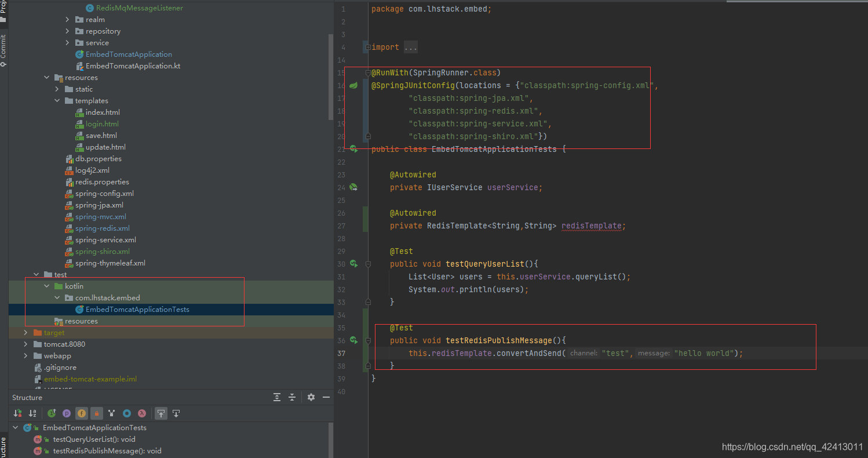
Task: Run testRedisPublishMessage from line 36 gutter icon
Action: click(353, 341)
